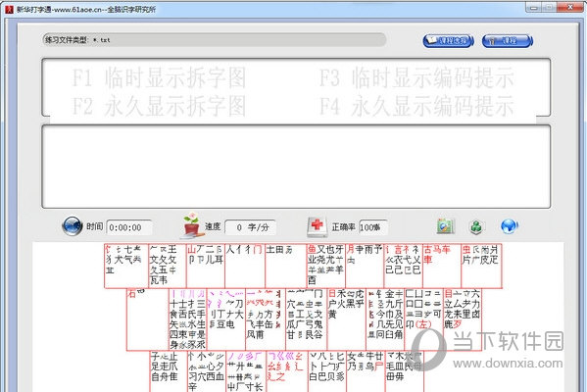Click the key cell containing 古马车
The height and width of the screenshot is (392, 587).
coord(442,267)
